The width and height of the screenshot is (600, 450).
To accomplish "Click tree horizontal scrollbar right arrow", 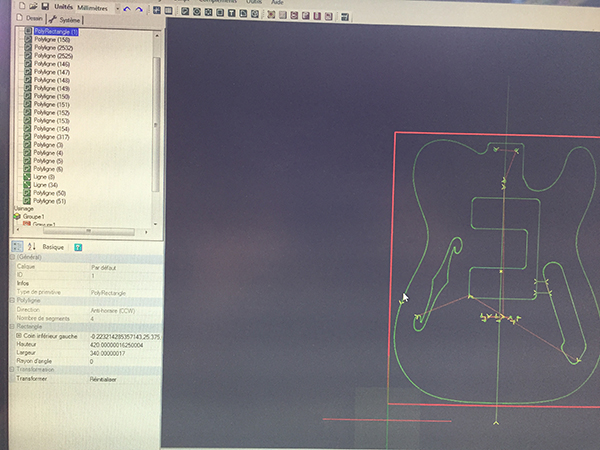I will coord(146,232).
